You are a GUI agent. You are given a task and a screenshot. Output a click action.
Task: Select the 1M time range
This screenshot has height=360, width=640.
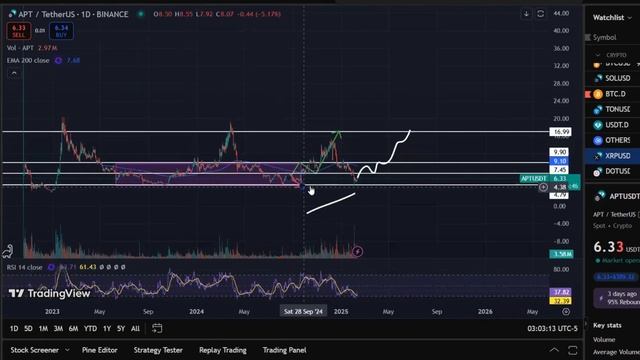[43, 329]
